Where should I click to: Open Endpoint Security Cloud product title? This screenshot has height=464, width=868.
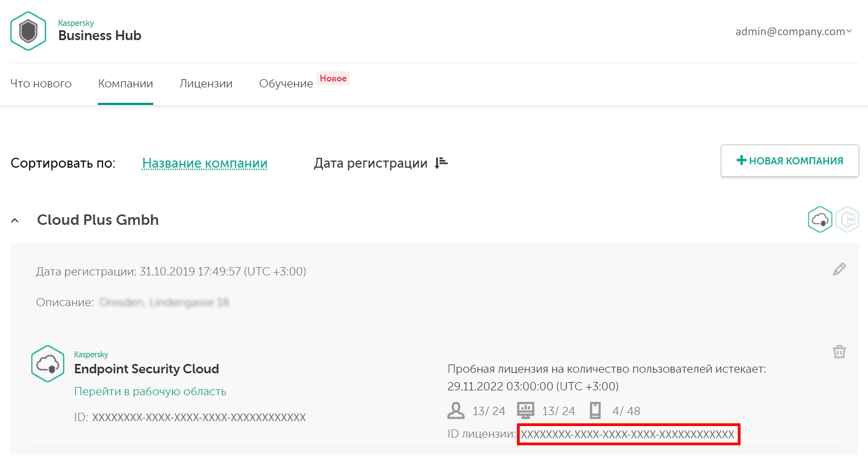pos(147,369)
